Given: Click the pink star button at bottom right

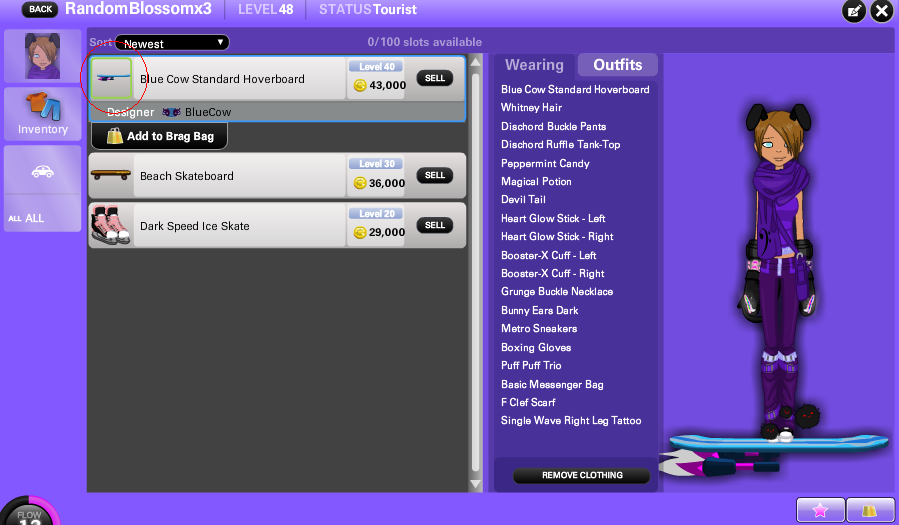Looking at the screenshot, I should (820, 510).
